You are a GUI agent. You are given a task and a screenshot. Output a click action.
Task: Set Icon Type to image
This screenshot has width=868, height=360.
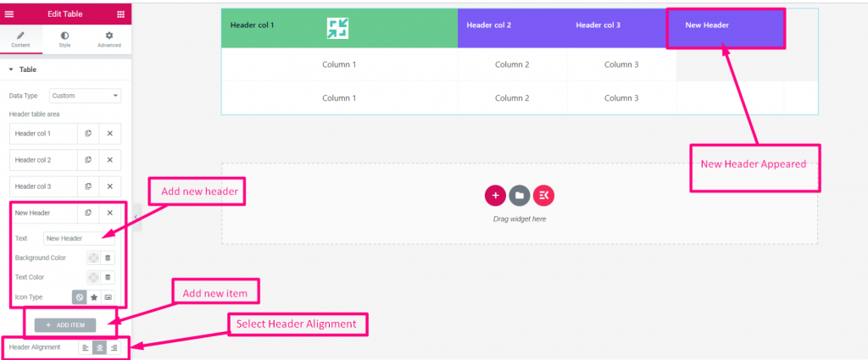tap(108, 297)
